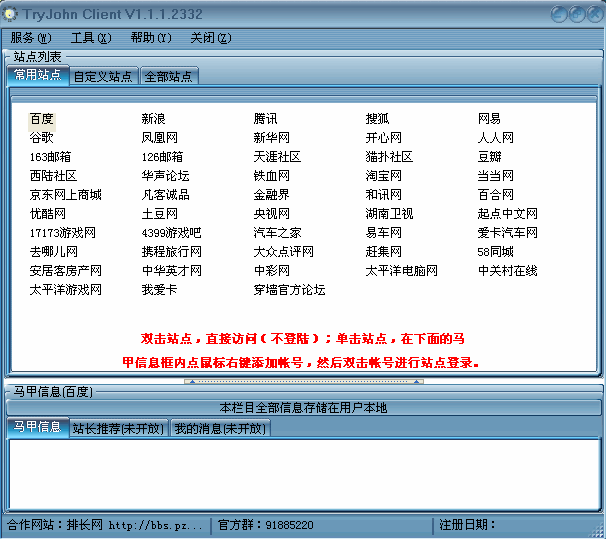The height and width of the screenshot is (539, 606).
Task: Select the 湖南卫视 site
Action: click(390, 214)
